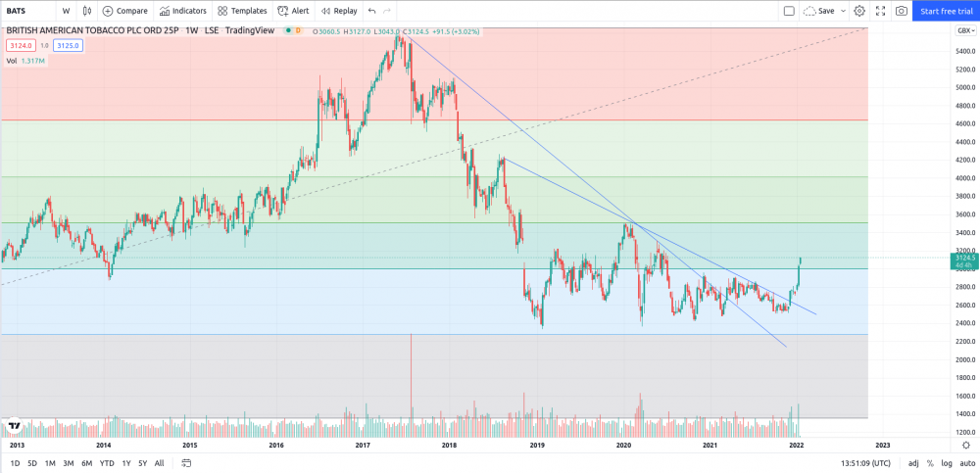The height and width of the screenshot is (473, 980).
Task: Click the 1.0 spread value
Action: (x=45, y=45)
